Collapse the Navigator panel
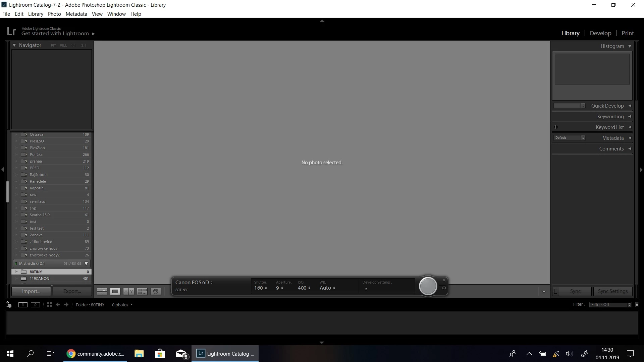The width and height of the screenshot is (644, 362). point(14,45)
